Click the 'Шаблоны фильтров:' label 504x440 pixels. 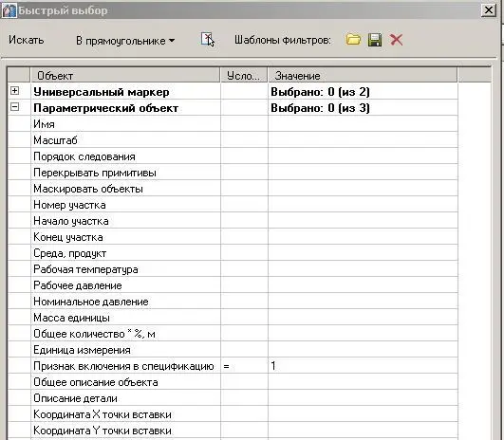click(283, 40)
